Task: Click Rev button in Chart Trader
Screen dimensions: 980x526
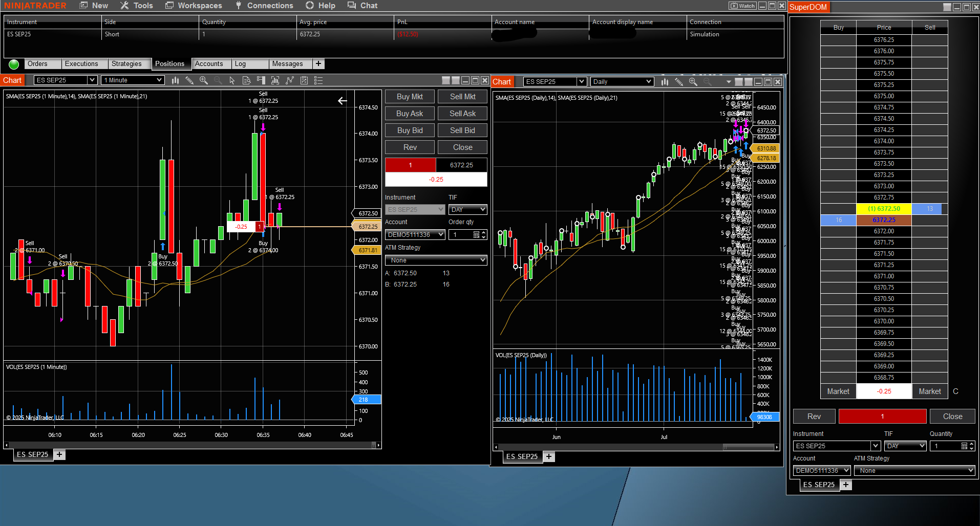Action: (x=410, y=147)
